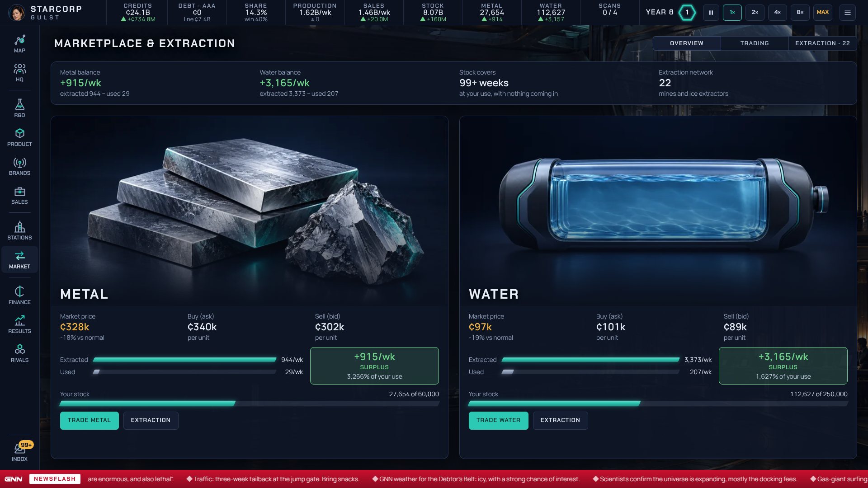This screenshot has height=488, width=868.
Task: Click the Sales 1.46B/wk stat
Action: pos(374,13)
